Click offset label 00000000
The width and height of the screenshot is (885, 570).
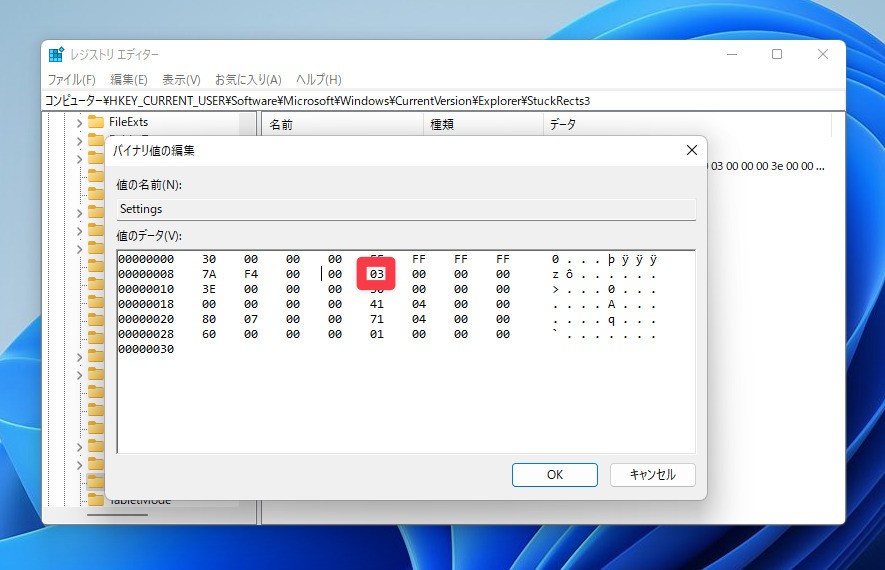[146, 259]
